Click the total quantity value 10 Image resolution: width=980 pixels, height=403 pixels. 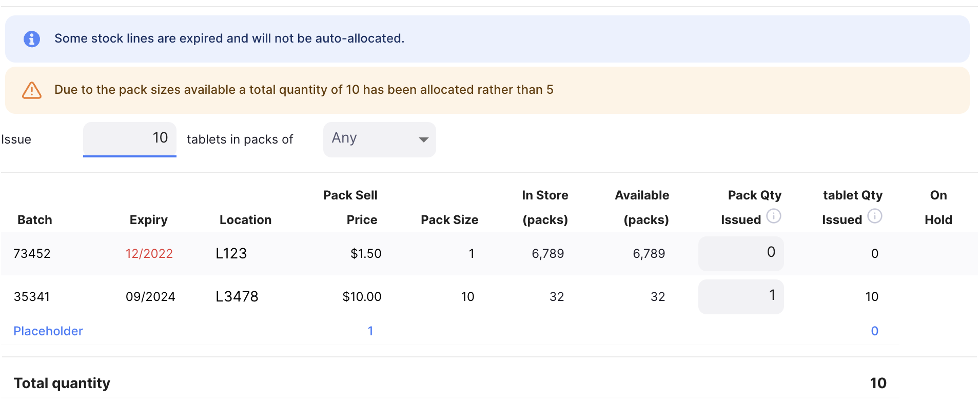[878, 384]
